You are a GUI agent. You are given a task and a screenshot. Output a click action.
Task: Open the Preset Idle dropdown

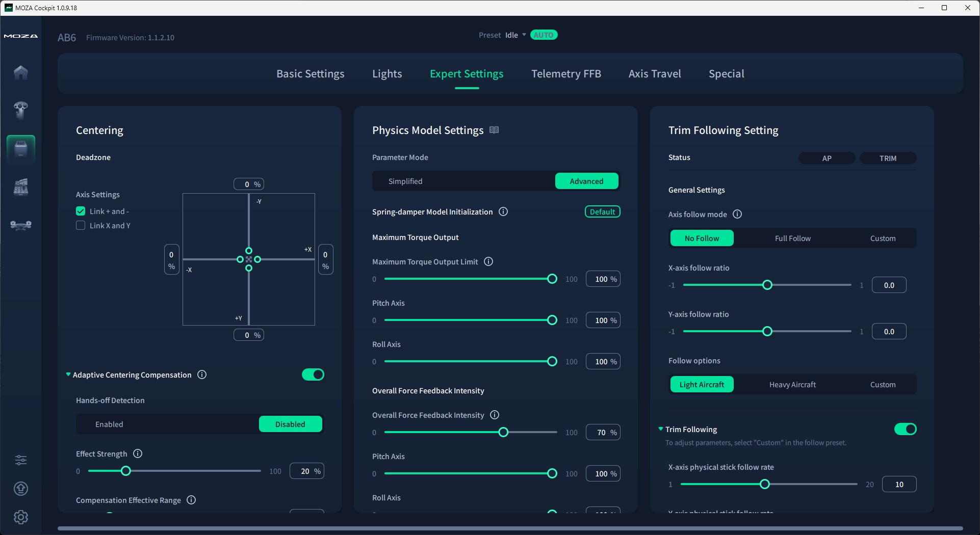click(x=515, y=35)
